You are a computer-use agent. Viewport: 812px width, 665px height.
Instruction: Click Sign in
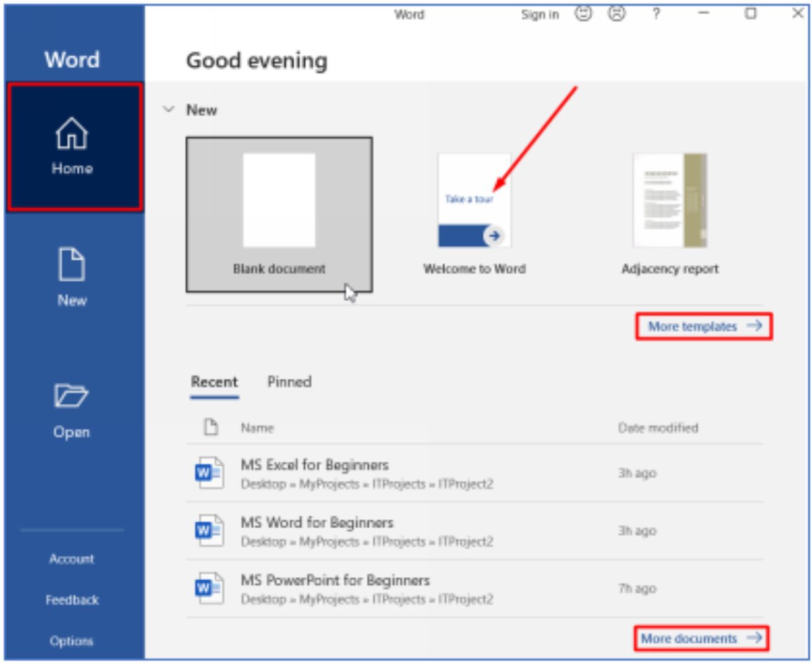pyautogui.click(x=540, y=14)
